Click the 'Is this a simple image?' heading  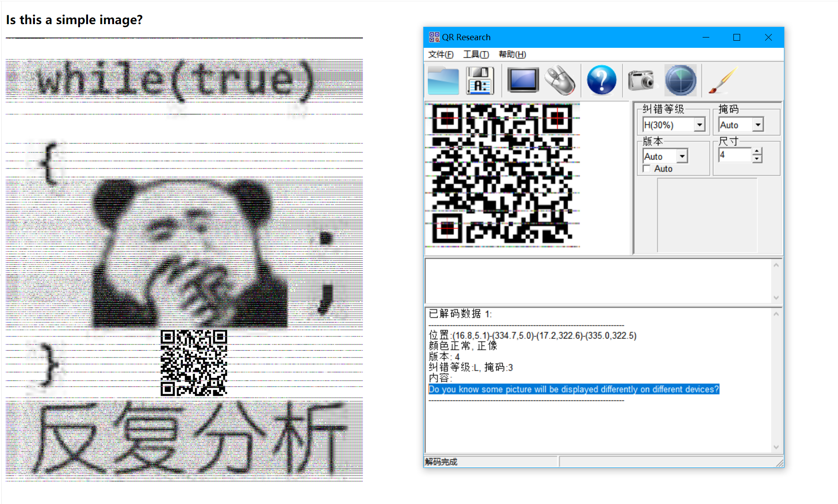click(x=74, y=20)
